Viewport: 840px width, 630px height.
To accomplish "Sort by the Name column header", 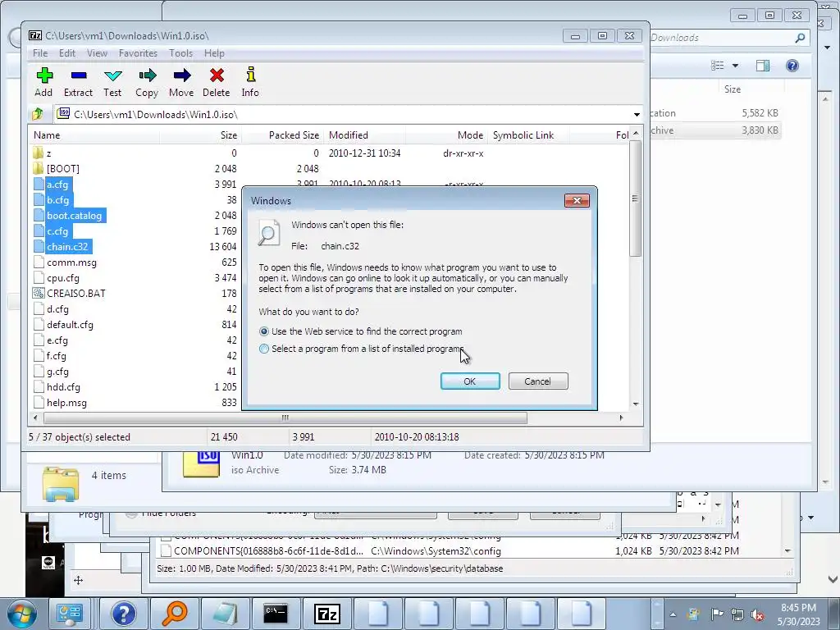I will [x=94, y=135].
